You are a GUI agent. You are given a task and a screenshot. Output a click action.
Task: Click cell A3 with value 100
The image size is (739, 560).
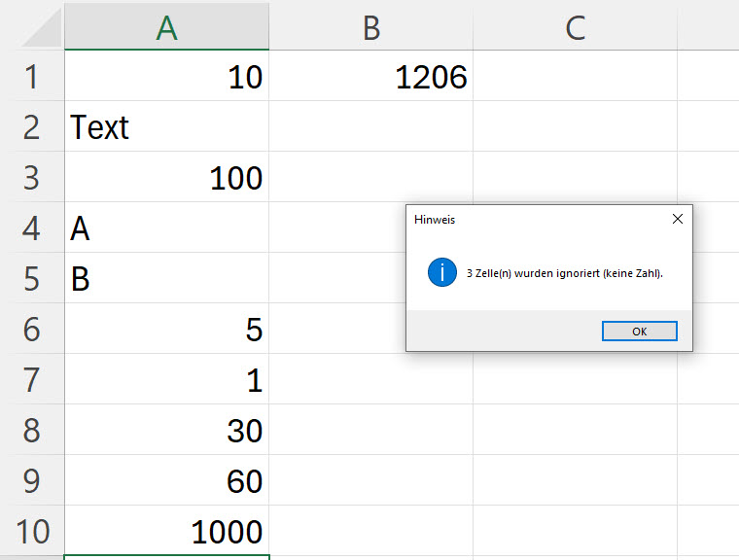pos(166,178)
